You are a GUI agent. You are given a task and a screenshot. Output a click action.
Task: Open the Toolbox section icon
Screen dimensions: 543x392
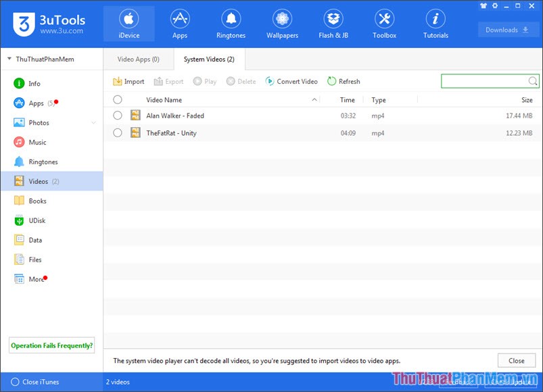click(384, 19)
